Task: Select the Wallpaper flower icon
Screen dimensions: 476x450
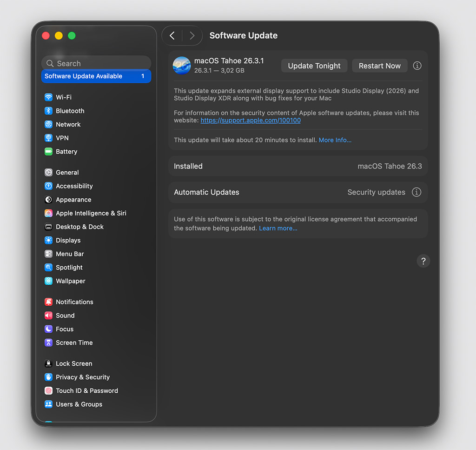Action: 48,281
